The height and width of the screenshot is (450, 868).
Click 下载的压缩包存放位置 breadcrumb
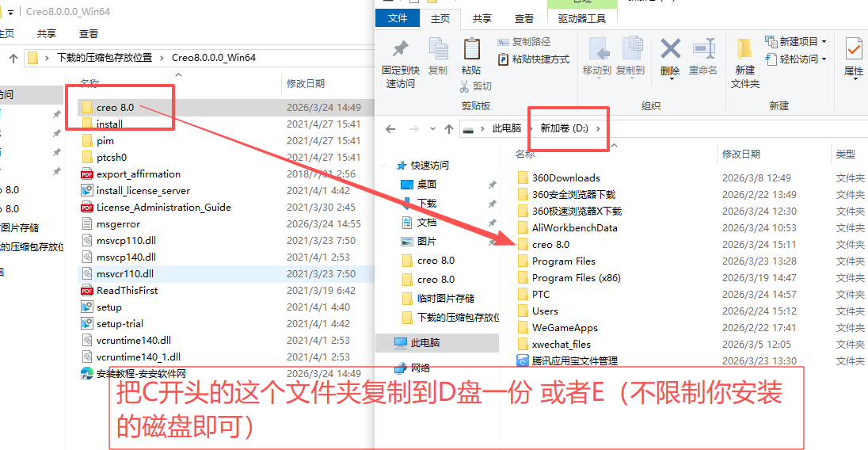(105, 58)
